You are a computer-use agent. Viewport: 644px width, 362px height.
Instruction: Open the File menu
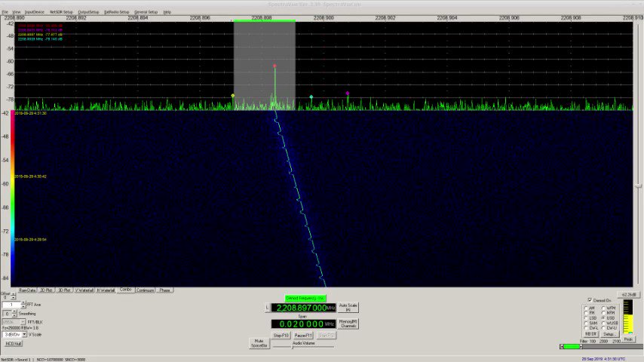tap(5, 12)
